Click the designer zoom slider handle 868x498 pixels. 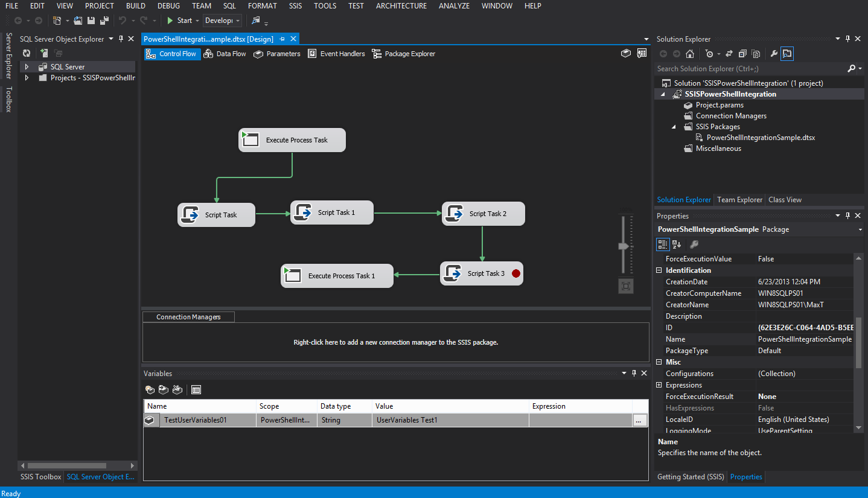(x=624, y=246)
